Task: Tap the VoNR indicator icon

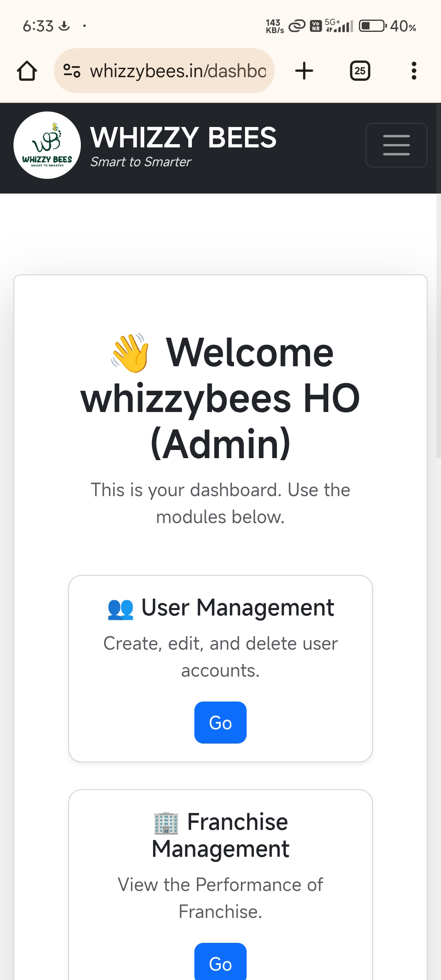Action: pyautogui.click(x=316, y=26)
